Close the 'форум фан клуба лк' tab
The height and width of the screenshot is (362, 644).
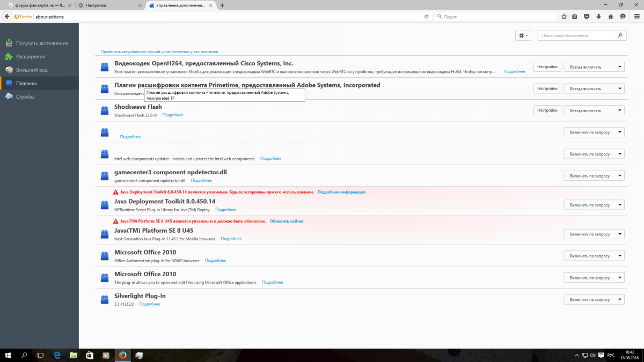point(69,5)
